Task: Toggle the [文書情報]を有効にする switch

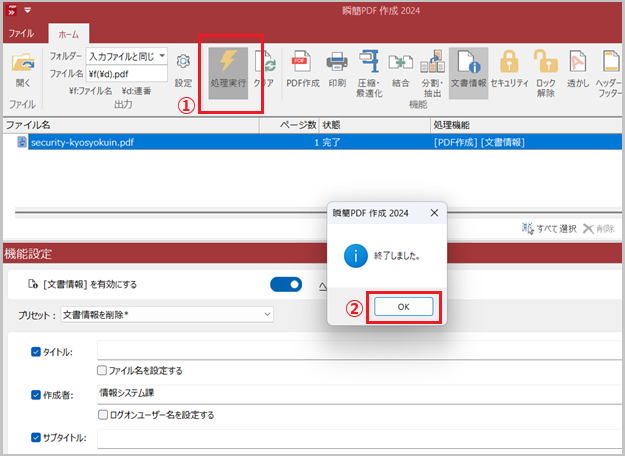Action: (286, 284)
